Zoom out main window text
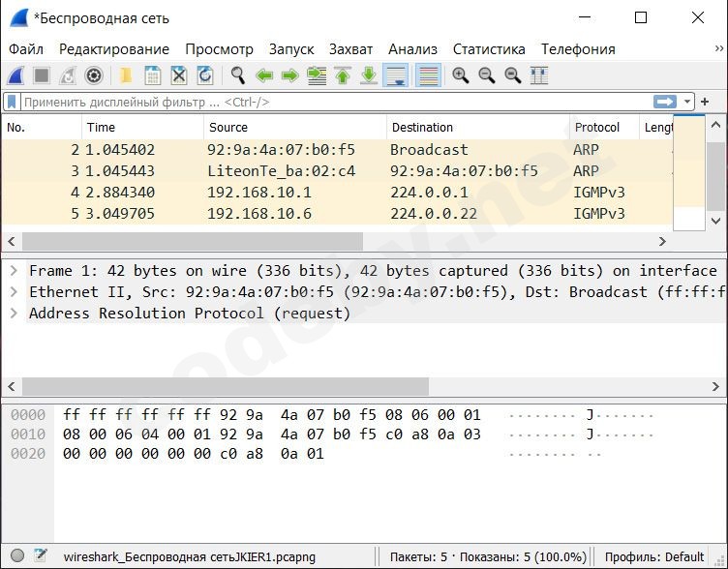 (x=487, y=75)
